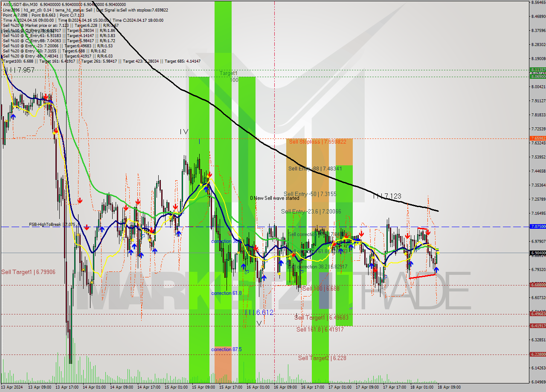Click the wave marker 7.123 label

tap(387, 196)
